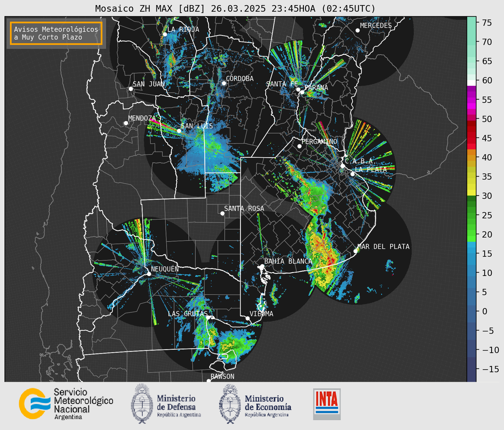Click the La Rioja city marker dot
504x430 pixels.
[165, 34]
